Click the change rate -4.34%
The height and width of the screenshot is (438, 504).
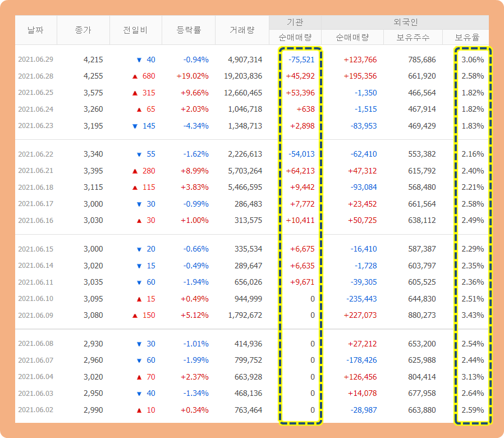tap(196, 126)
